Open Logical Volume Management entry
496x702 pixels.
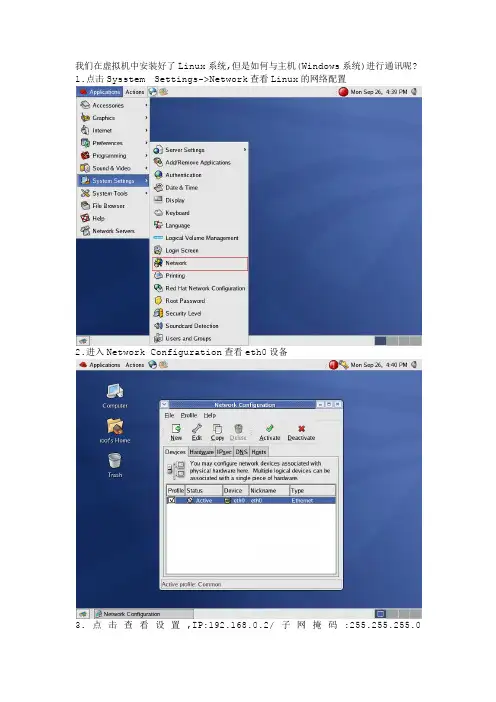point(198,238)
